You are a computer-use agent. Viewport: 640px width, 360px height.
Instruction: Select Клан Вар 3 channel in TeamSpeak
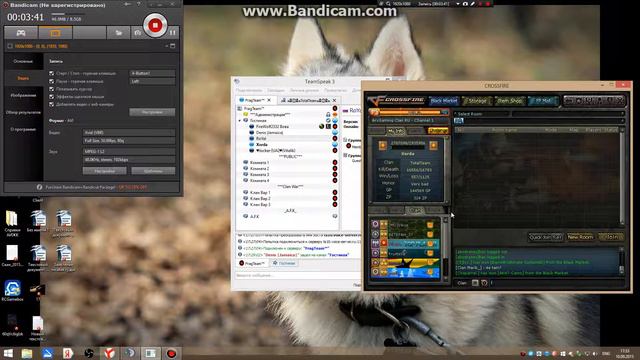pos(260,204)
